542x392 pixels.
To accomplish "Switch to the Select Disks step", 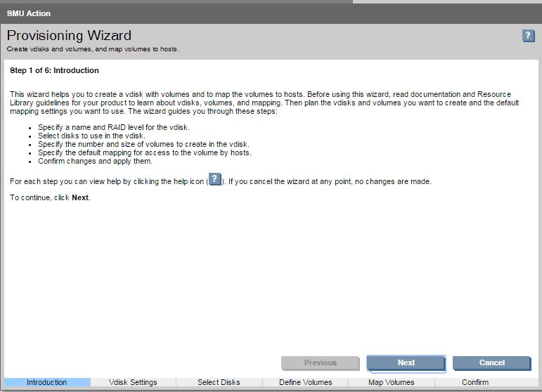I will [219, 382].
